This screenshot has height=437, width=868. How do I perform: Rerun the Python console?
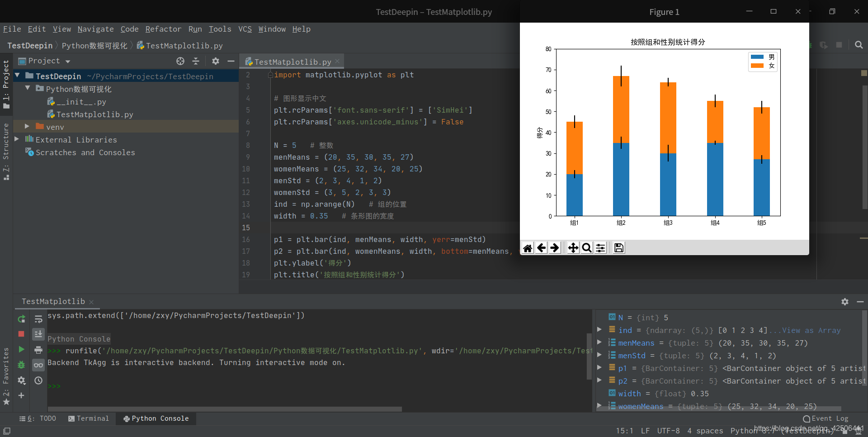point(21,319)
